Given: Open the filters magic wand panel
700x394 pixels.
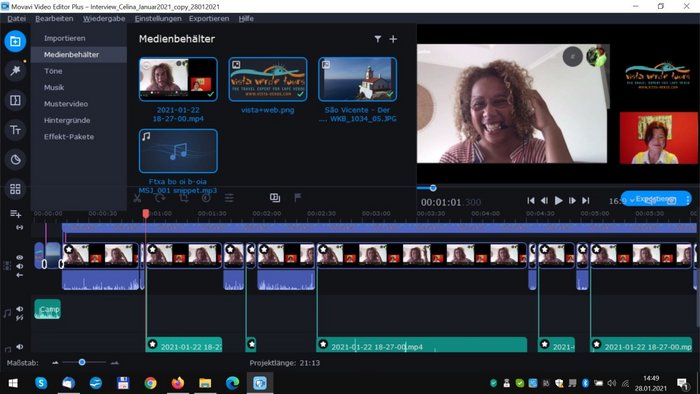Looking at the screenshot, I should (x=15, y=71).
